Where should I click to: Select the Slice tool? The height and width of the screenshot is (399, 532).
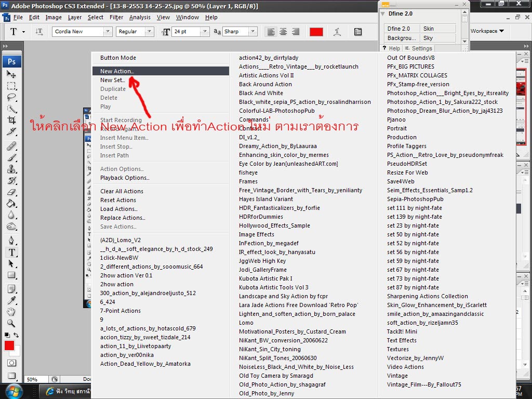click(11, 131)
